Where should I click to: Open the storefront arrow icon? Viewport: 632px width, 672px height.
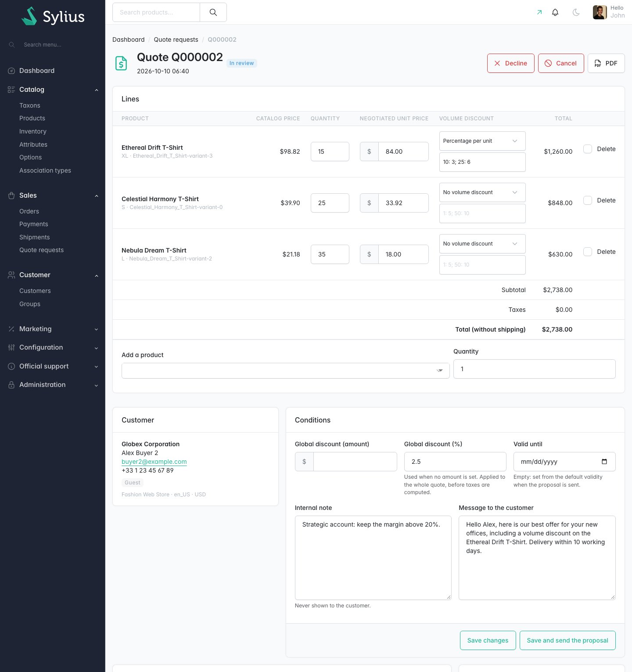coord(539,12)
